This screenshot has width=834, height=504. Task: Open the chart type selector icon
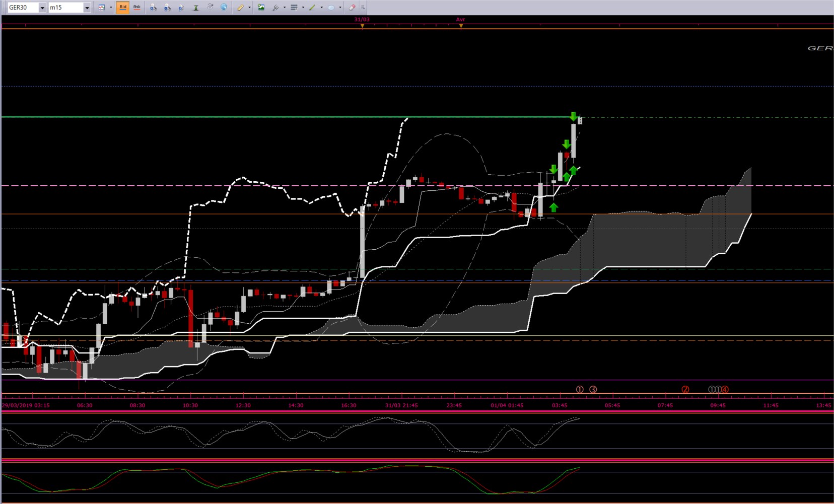point(102,8)
